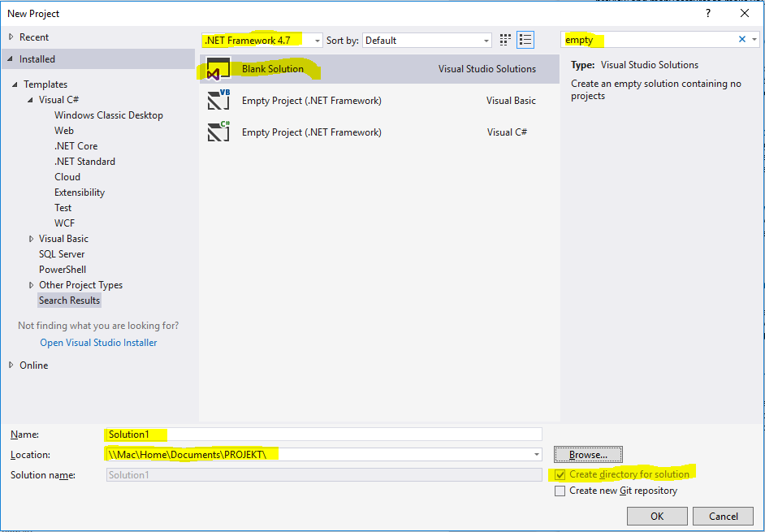Expand Other Project Types node
Screen dimensions: 765x532
31,285
